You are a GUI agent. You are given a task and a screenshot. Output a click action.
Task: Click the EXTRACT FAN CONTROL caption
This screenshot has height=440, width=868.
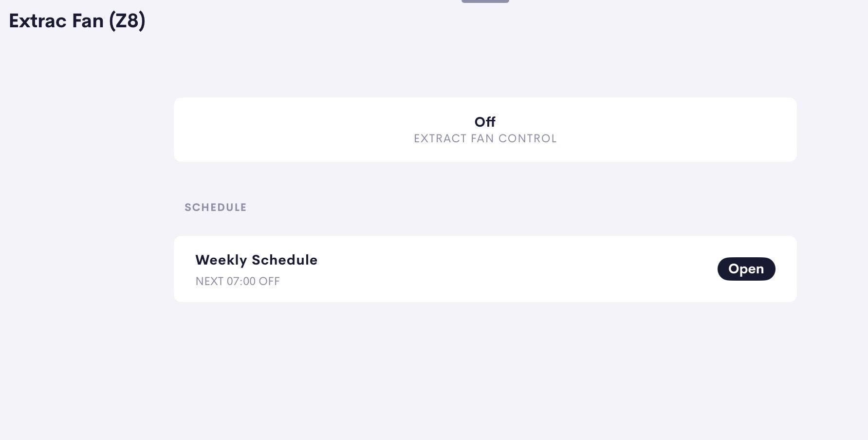pyautogui.click(x=485, y=138)
